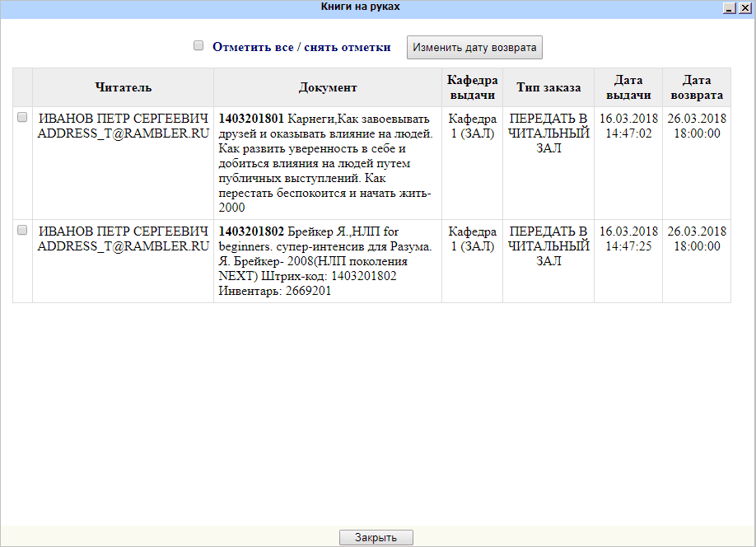
Task: Click the Тип заказа column header
Action: [x=548, y=86]
